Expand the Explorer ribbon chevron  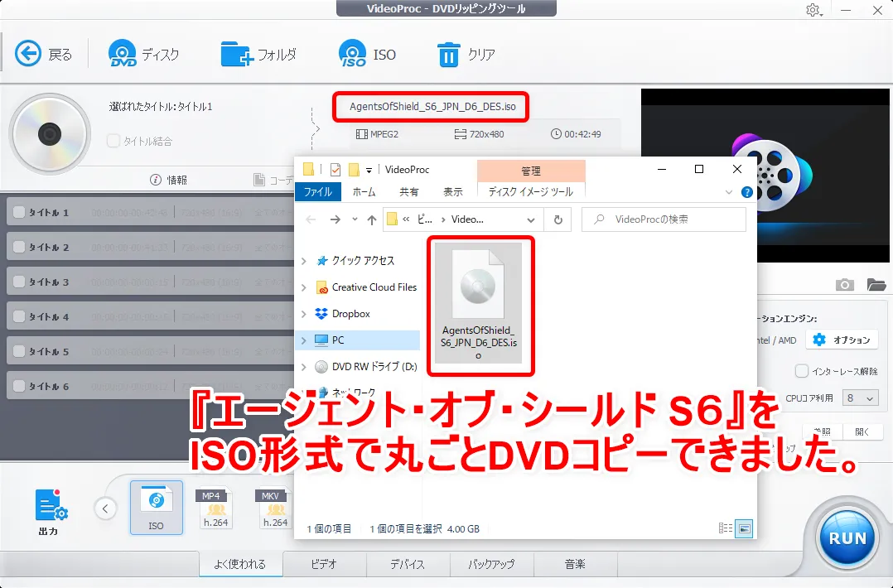click(728, 192)
